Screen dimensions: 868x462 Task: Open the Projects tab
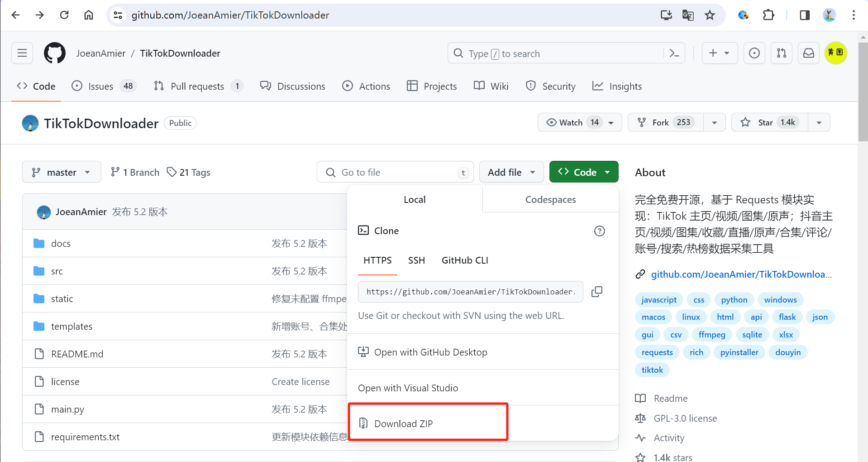pos(432,86)
